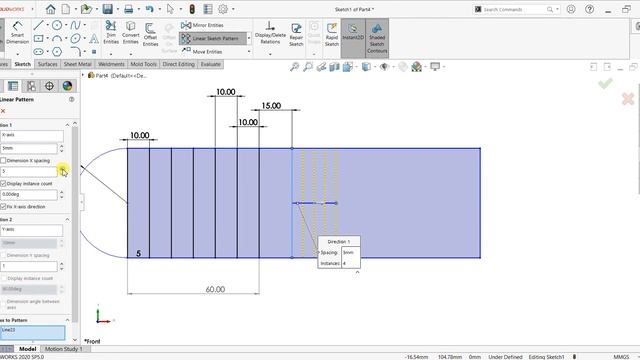The width and height of the screenshot is (640, 360).
Task: Select the Circle sketch tool
Action: (57, 25)
